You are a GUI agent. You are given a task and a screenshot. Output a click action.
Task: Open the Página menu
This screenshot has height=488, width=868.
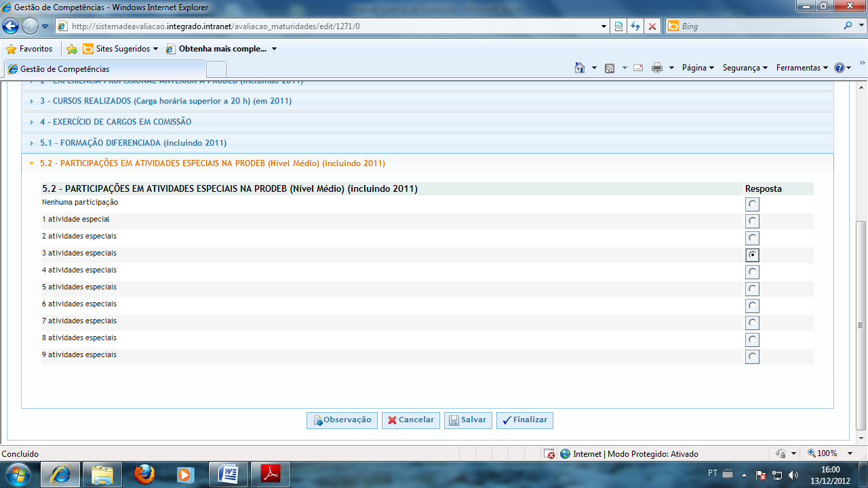(x=698, y=68)
